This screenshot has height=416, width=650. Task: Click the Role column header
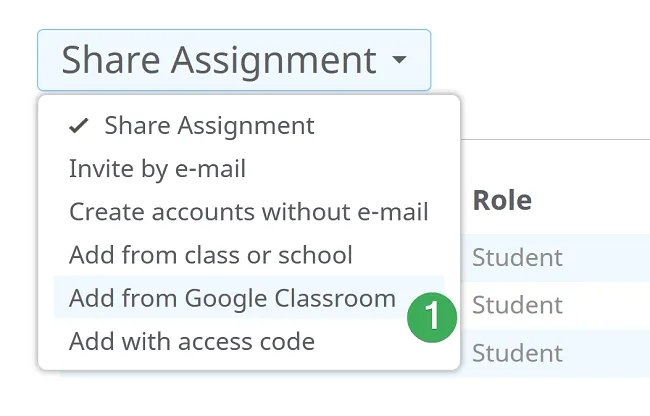pos(502,199)
